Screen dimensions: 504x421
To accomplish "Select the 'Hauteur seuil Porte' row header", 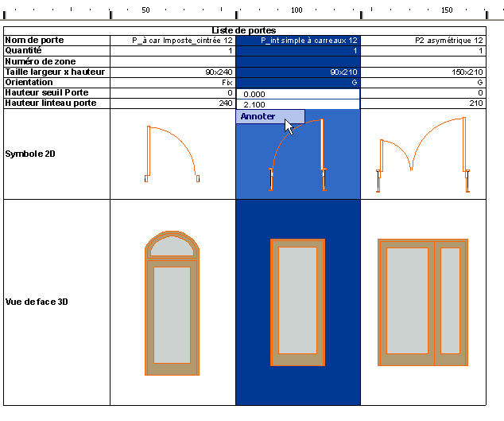I will [x=57, y=92].
